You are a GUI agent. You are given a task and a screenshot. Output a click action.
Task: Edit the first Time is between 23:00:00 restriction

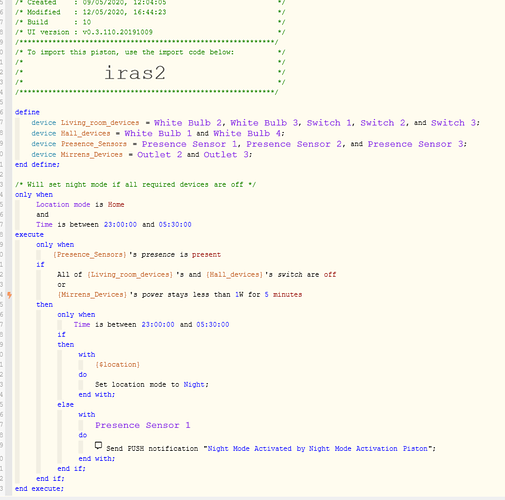click(x=114, y=224)
